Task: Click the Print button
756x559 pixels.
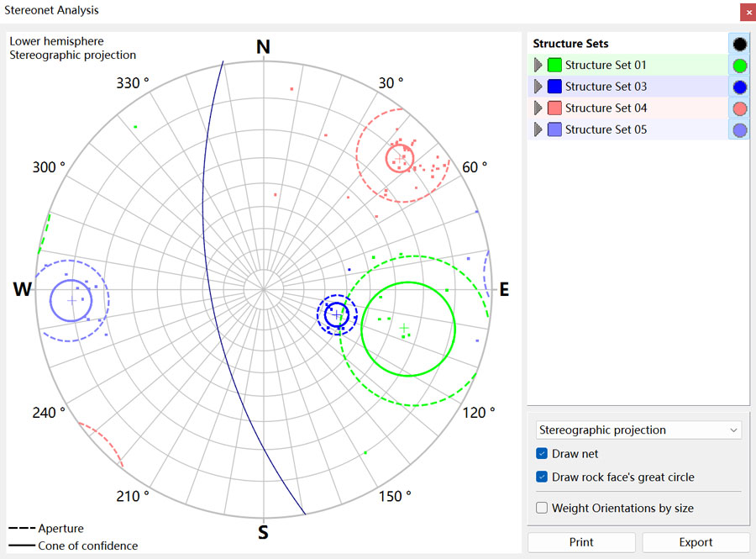Action: coord(581,542)
